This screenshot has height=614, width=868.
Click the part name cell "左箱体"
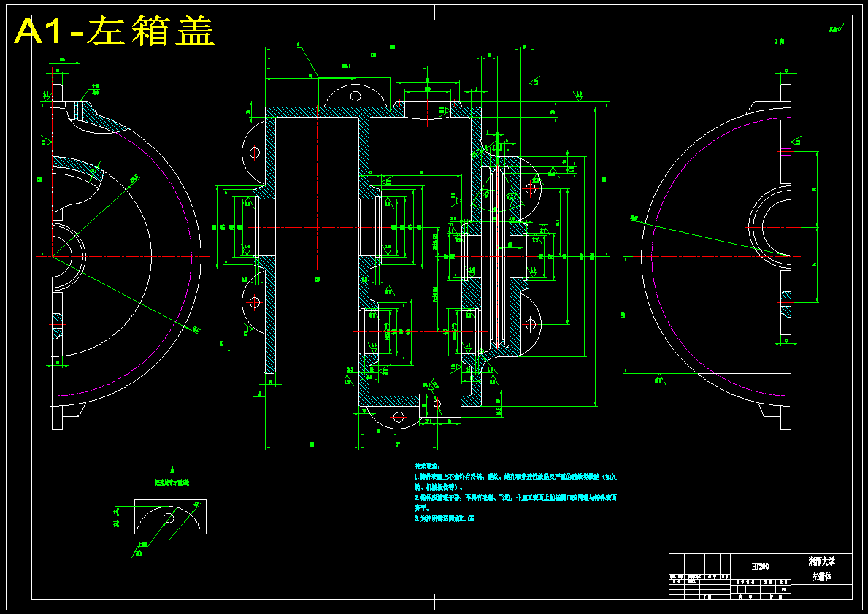(822, 576)
